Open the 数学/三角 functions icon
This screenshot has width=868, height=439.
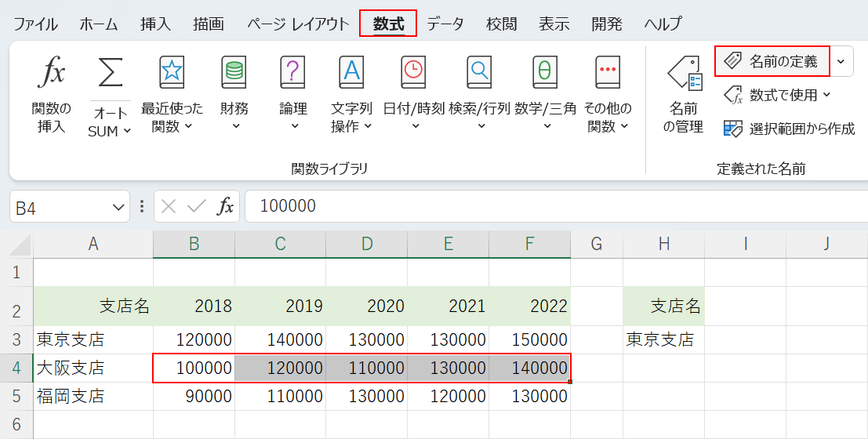pos(545,74)
